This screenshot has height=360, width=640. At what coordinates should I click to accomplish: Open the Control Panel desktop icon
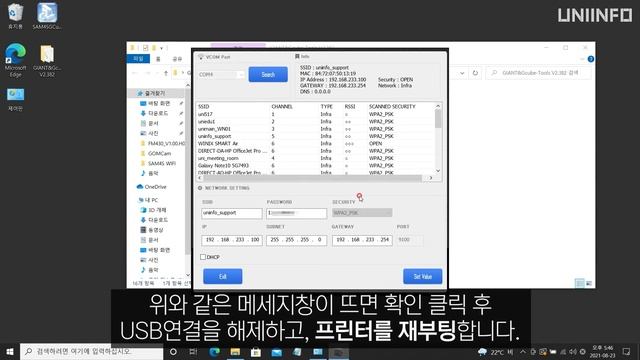(15, 99)
